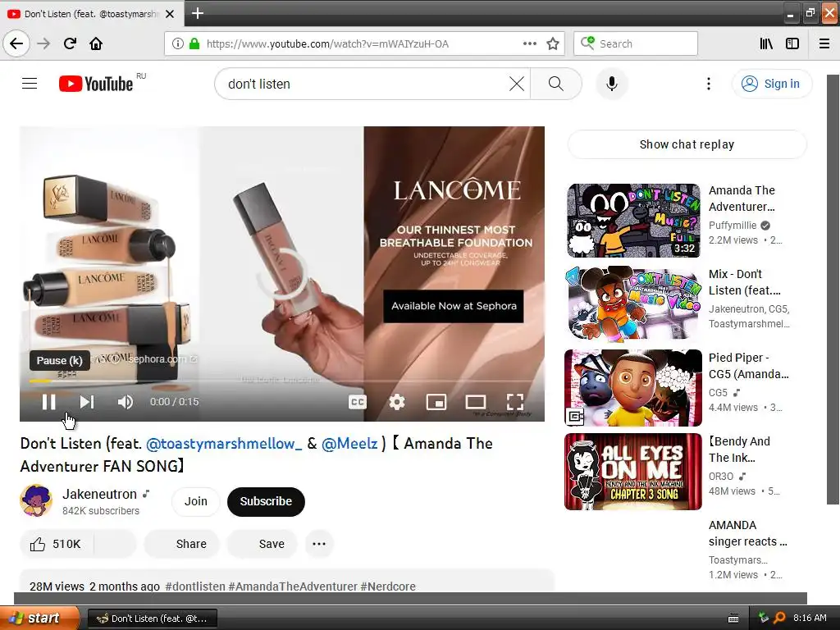Show chat replay

[x=687, y=144]
